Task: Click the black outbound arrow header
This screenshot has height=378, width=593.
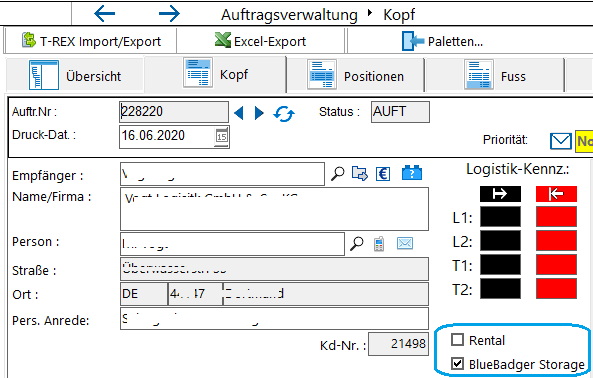Action: click(x=500, y=194)
